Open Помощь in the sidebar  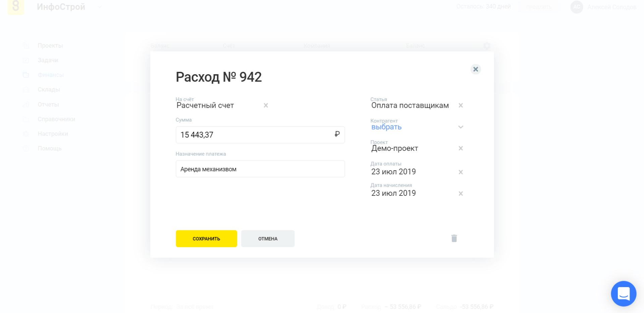[x=50, y=148]
